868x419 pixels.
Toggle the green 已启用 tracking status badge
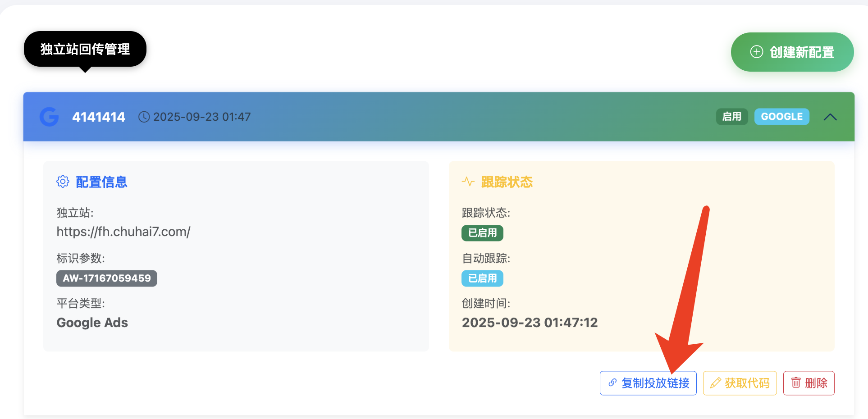tap(482, 233)
